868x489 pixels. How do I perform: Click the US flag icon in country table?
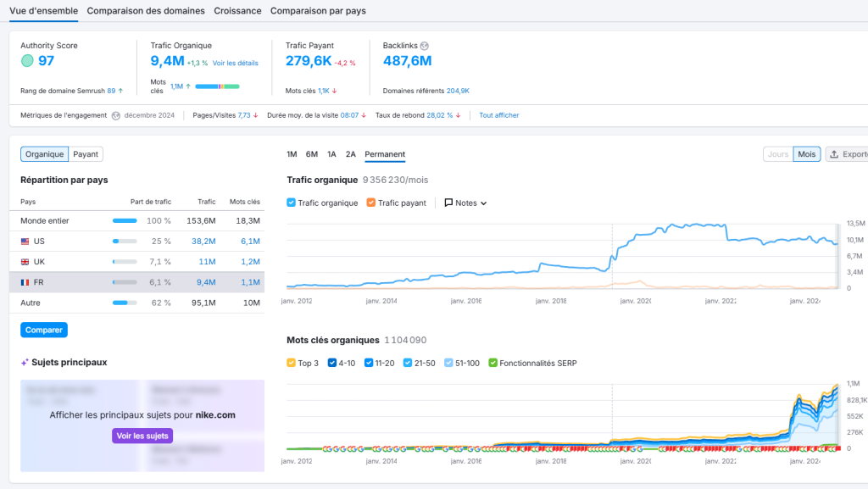(25, 242)
